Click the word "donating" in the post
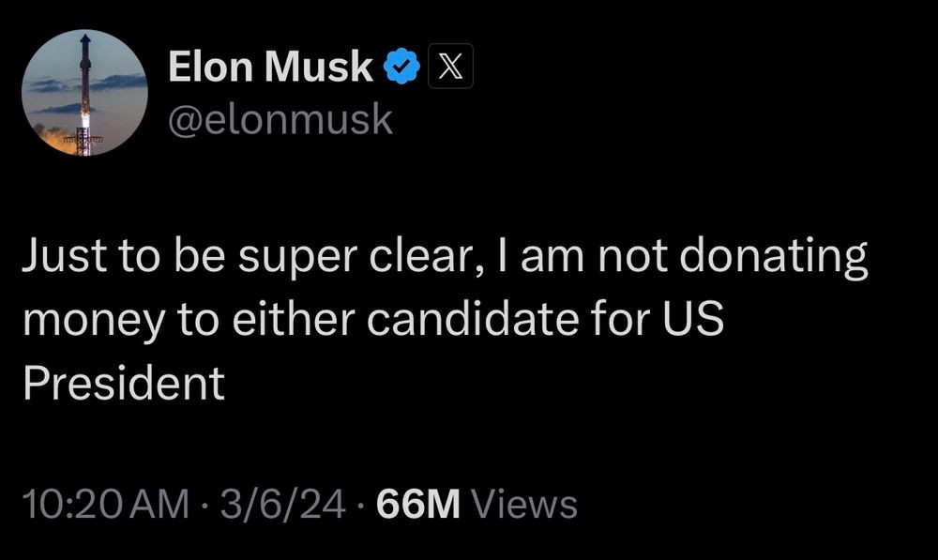The width and height of the screenshot is (938, 560). click(x=774, y=258)
